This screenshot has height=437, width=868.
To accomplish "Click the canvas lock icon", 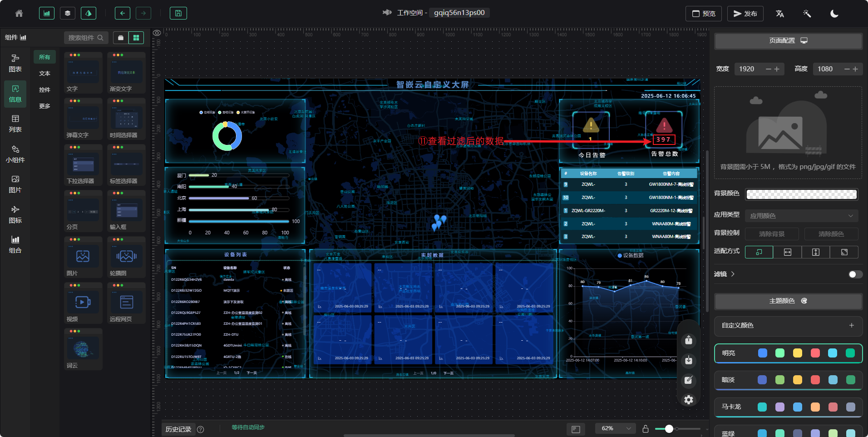I will pyautogui.click(x=646, y=429).
